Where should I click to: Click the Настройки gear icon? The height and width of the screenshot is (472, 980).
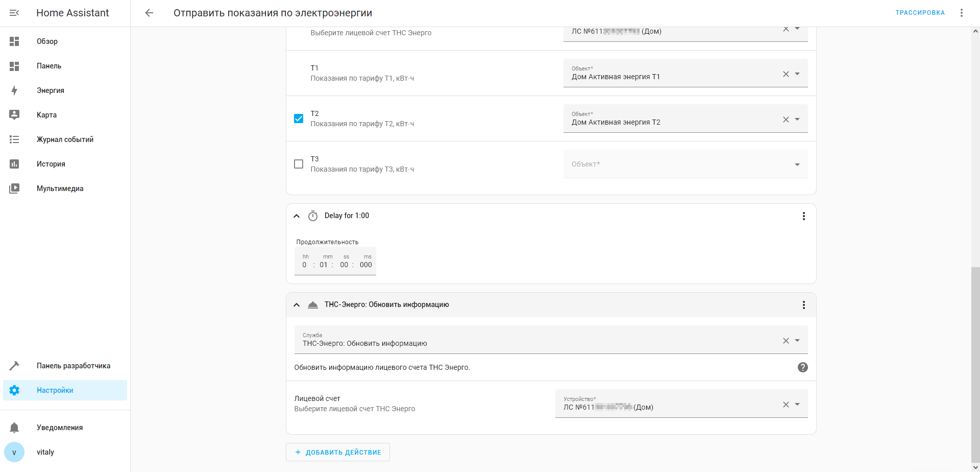coord(14,390)
